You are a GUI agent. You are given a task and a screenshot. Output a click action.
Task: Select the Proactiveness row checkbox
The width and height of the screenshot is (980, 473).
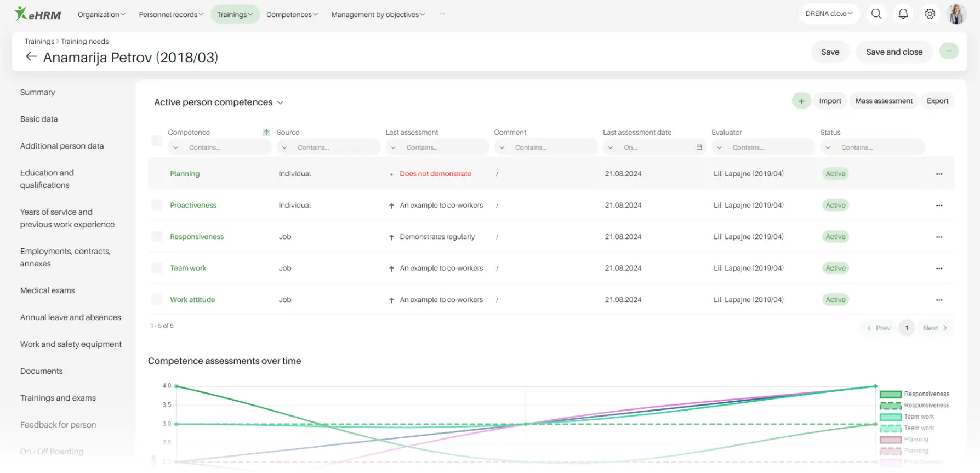pos(157,205)
